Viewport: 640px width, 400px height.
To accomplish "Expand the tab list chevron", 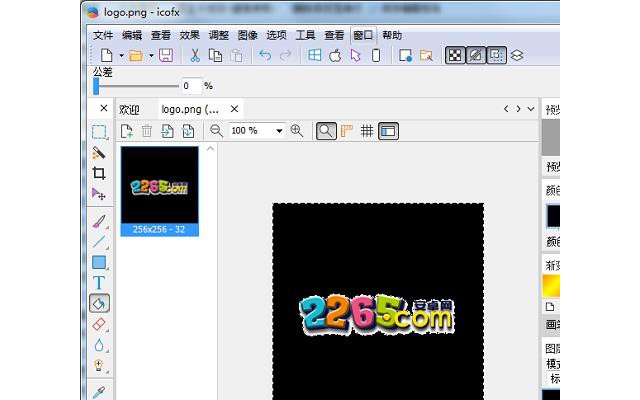I will pos(531,109).
